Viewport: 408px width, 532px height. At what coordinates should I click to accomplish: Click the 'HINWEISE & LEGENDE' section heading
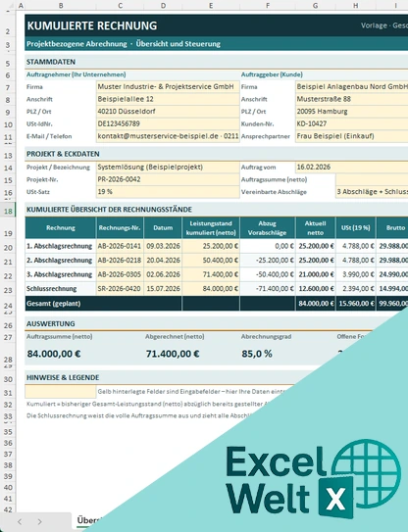click(63, 377)
